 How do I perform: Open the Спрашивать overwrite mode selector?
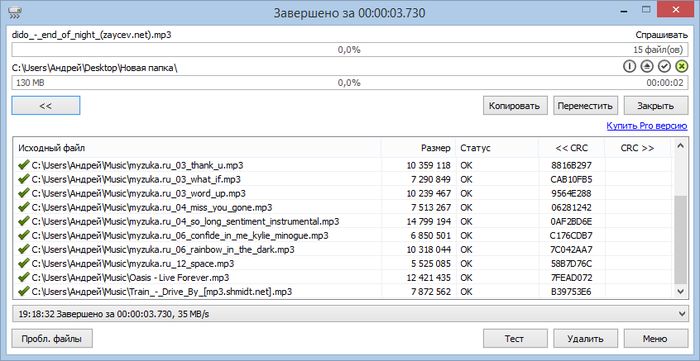(662, 35)
